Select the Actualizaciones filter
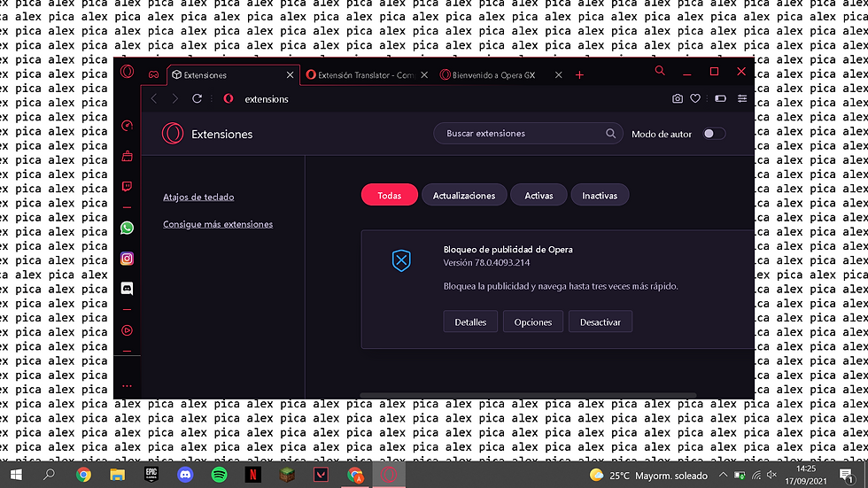 [464, 196]
